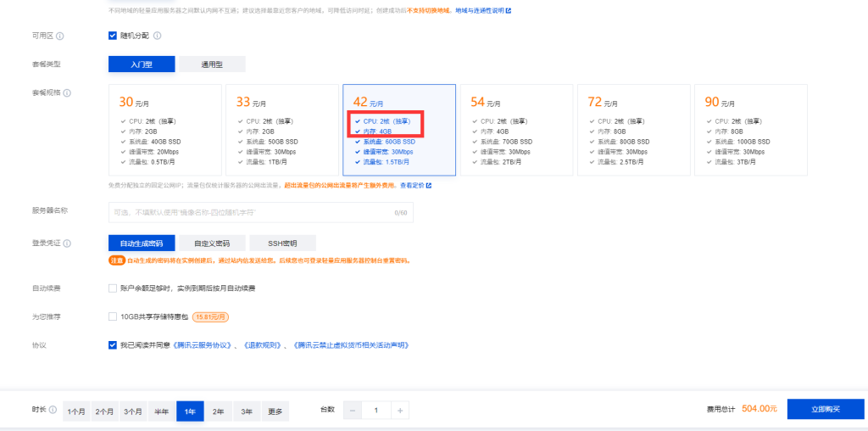Toggle the 我已阅读并同意 agreement checkbox
Viewport: 868px width, 431px height.
click(113, 345)
